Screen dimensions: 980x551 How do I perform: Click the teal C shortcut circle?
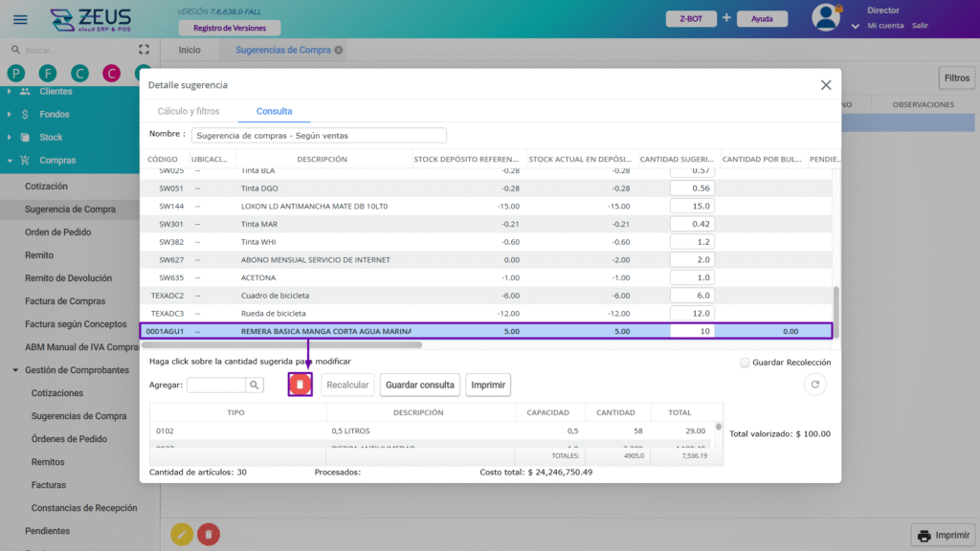pyautogui.click(x=79, y=74)
